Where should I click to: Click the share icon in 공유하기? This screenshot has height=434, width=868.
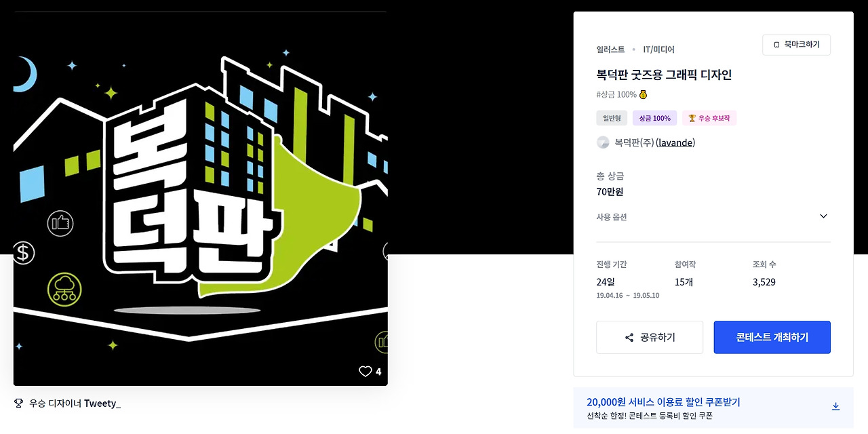click(629, 337)
